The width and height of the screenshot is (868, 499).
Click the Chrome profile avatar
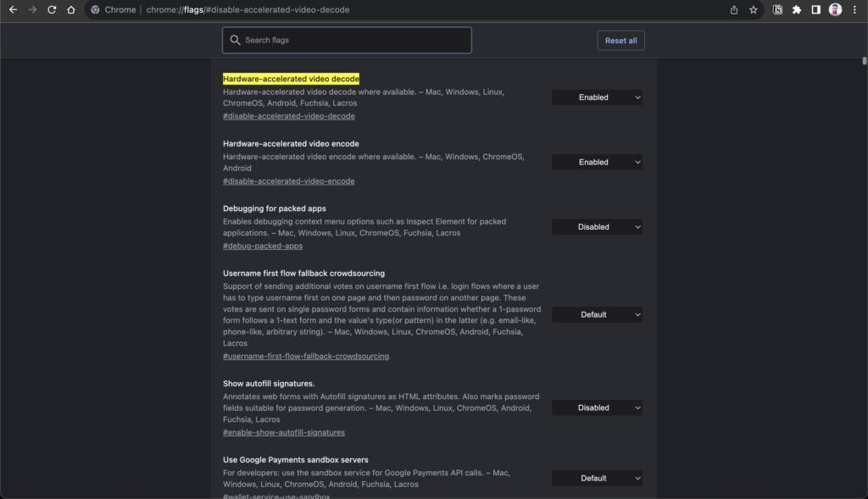pyautogui.click(x=834, y=9)
